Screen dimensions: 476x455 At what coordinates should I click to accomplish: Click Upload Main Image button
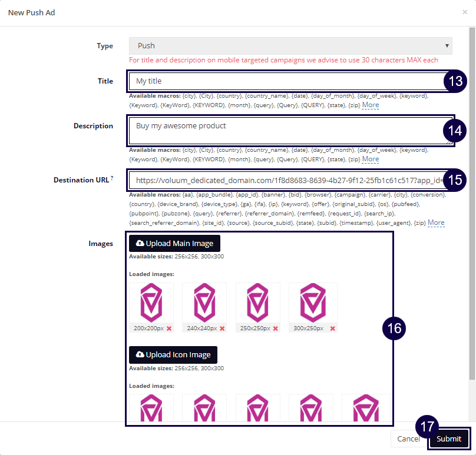(174, 243)
